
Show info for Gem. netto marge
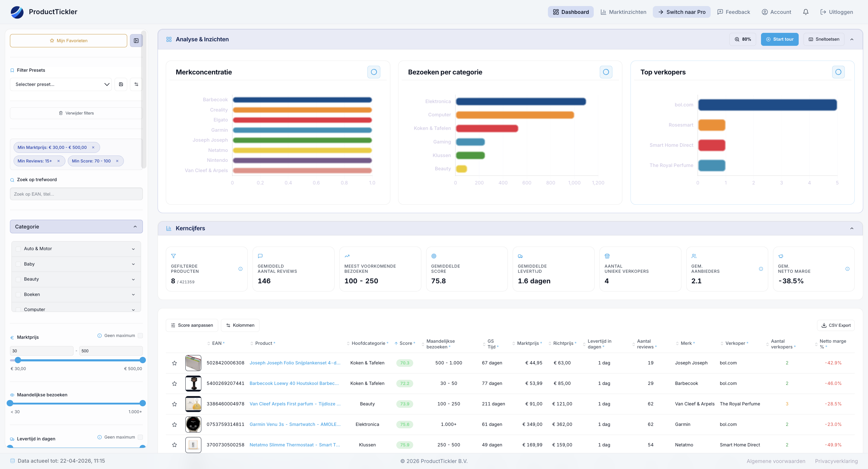(x=848, y=269)
